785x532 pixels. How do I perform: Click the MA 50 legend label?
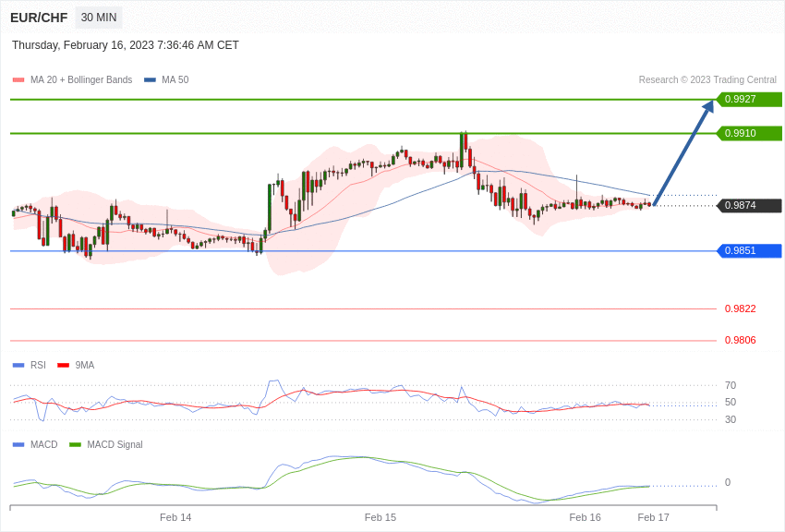click(x=175, y=79)
